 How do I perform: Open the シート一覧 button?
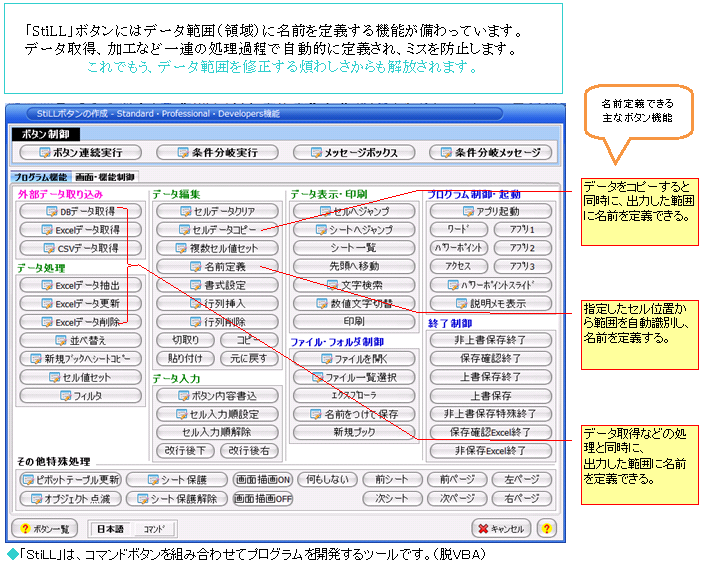point(354,248)
